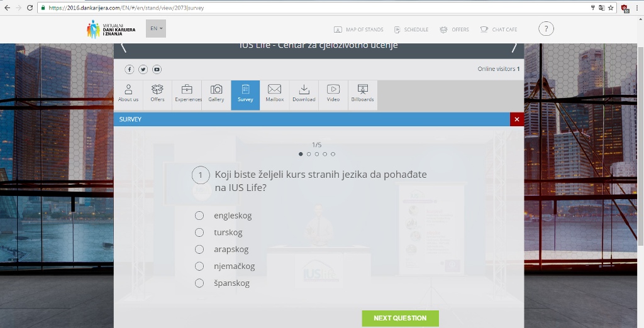Close the survey panel with red X
644x328 pixels.
(517, 119)
